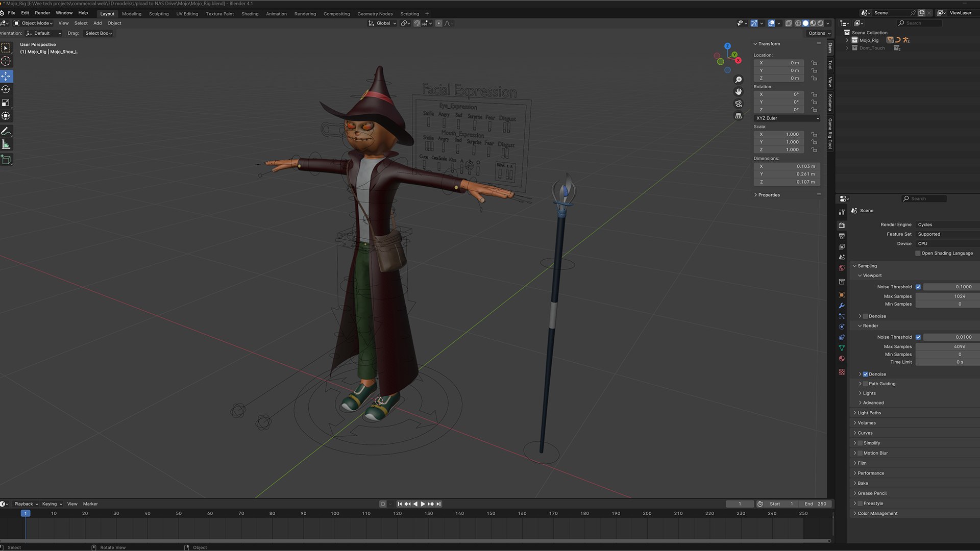980x551 pixels.
Task: Open the Object properties orange square icon
Action: pyautogui.click(x=842, y=295)
